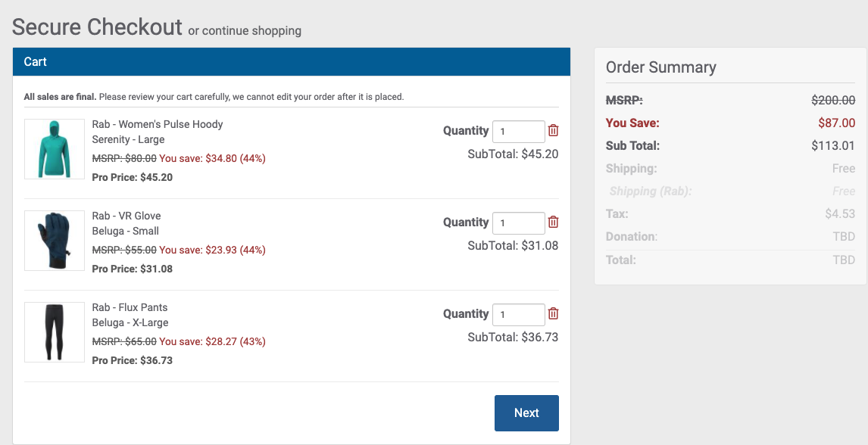Click the Shipping (Rab) line in the summary
The image size is (868, 445).
pos(730,191)
